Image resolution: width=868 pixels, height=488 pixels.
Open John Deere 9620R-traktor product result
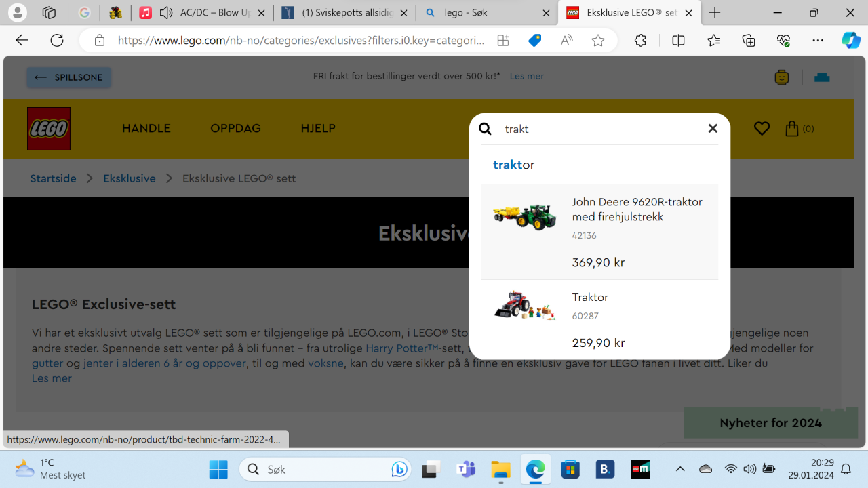[599, 232]
